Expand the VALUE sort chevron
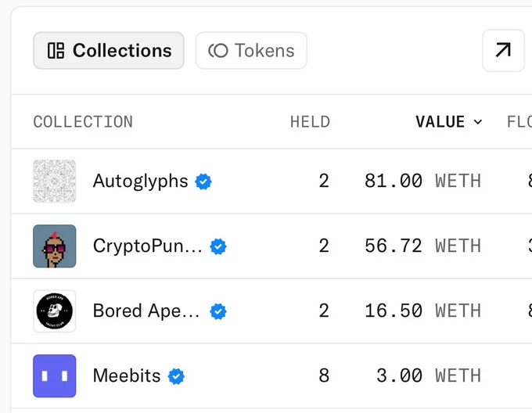Screen dimensions: 532x413 478,122
